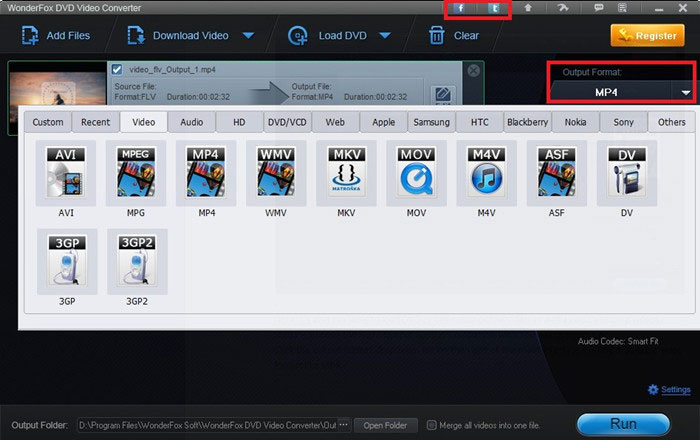The height and width of the screenshot is (440, 700).
Task: Open the list icon in title bar
Action: pos(622,8)
